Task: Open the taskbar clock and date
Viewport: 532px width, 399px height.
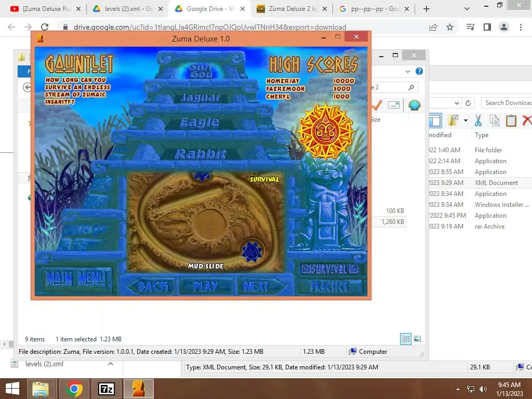Action: point(510,389)
